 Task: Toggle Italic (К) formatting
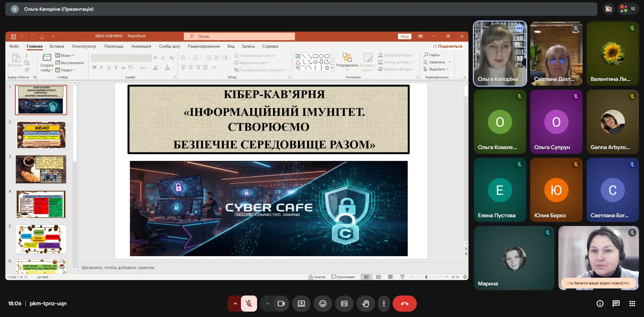101,67
